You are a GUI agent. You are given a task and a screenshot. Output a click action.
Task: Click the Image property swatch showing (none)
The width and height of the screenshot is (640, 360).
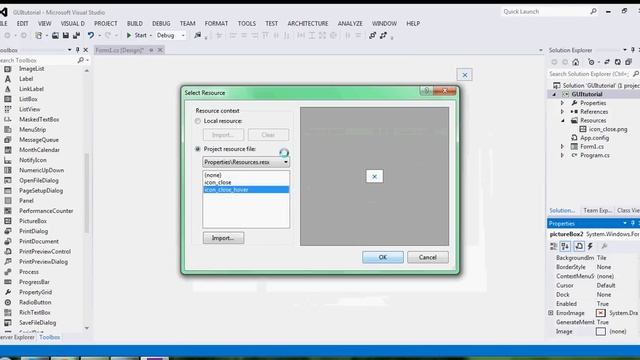pyautogui.click(x=600, y=331)
